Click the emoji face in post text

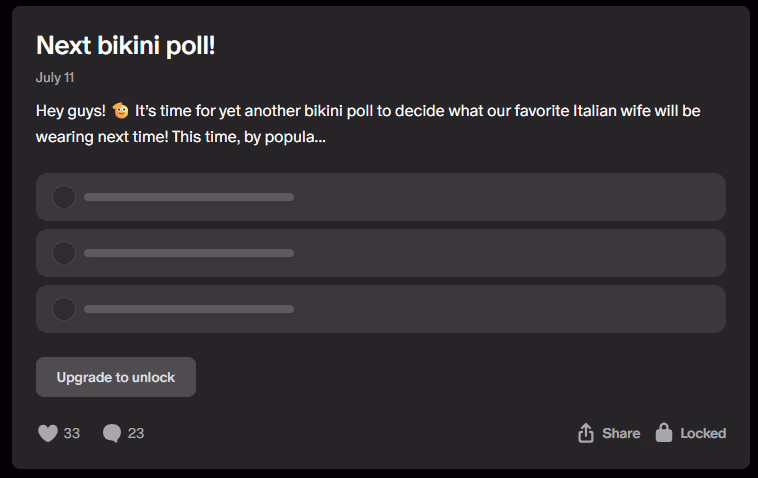pyautogui.click(x=121, y=110)
